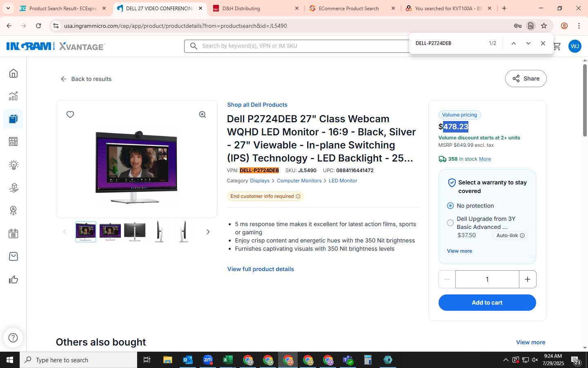Open View full product details link

point(261,269)
